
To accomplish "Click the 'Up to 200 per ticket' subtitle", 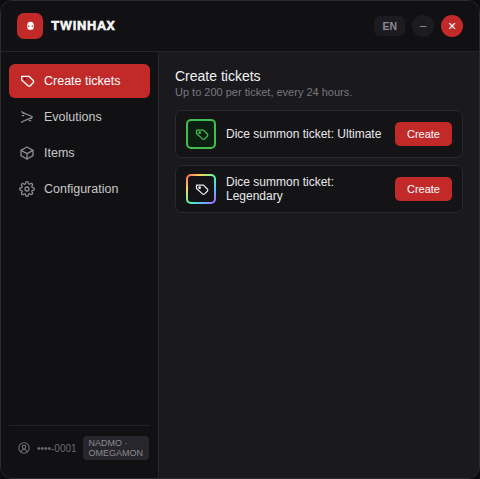I will pyautogui.click(x=263, y=92).
